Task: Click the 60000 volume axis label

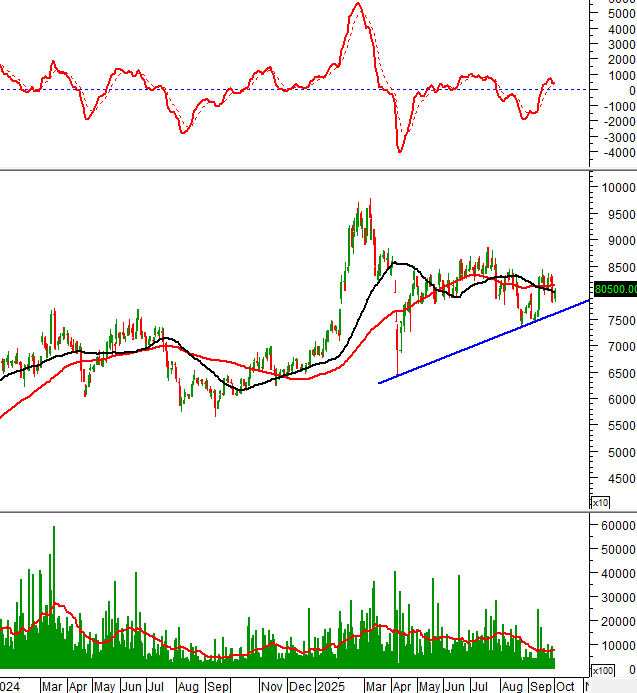Action: pyautogui.click(x=616, y=523)
